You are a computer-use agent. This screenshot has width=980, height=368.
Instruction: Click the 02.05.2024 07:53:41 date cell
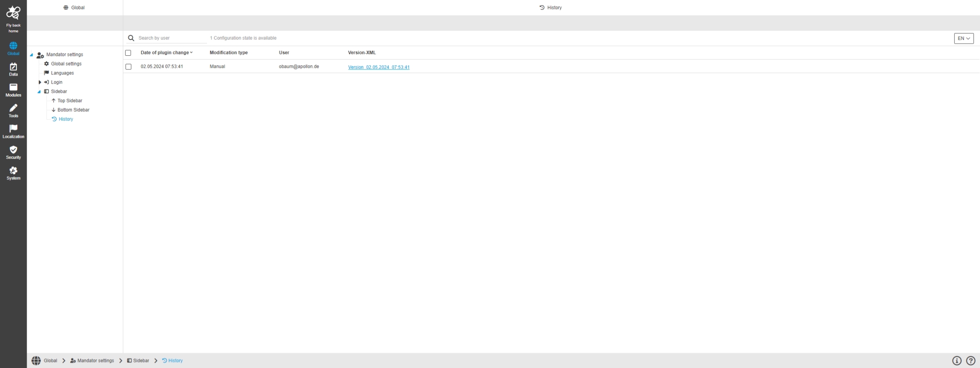click(162, 66)
